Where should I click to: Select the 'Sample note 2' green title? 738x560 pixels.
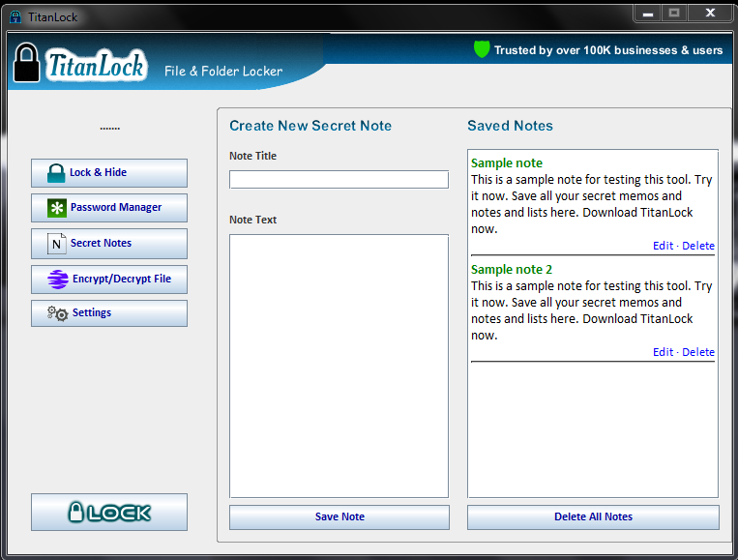pyautogui.click(x=512, y=270)
